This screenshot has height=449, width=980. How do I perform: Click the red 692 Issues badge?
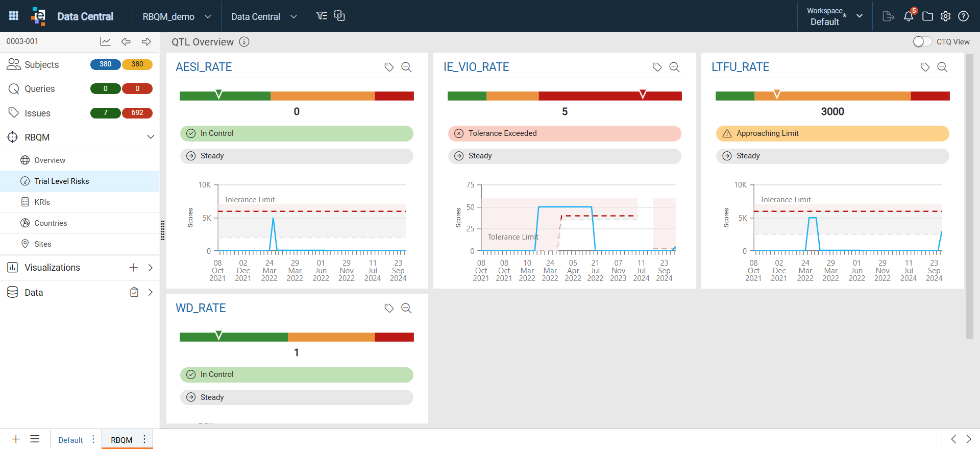coord(137,113)
